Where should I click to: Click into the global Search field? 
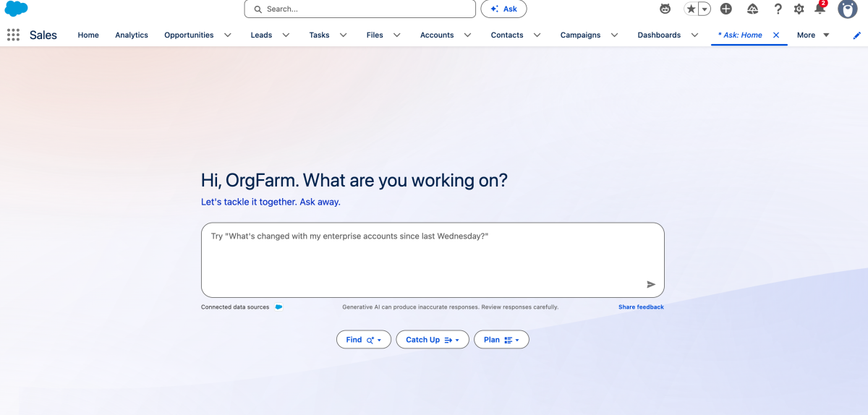click(359, 9)
